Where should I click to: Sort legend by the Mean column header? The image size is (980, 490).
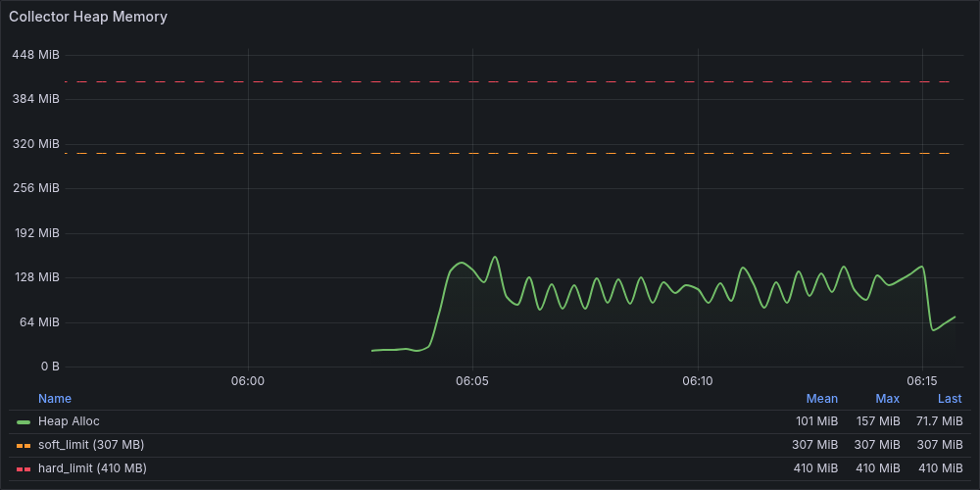(x=821, y=399)
